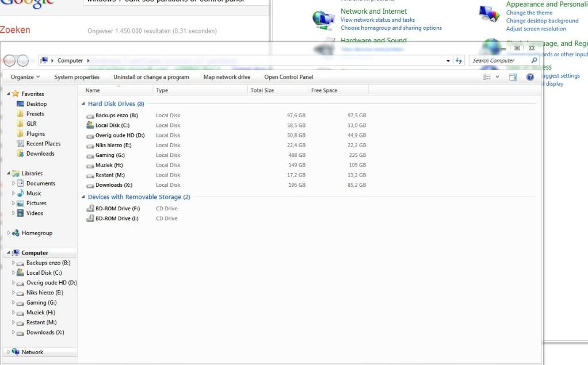Open BD-ROM Drive (F:) icon
Viewport: 588px width, 365px height.
(90, 209)
